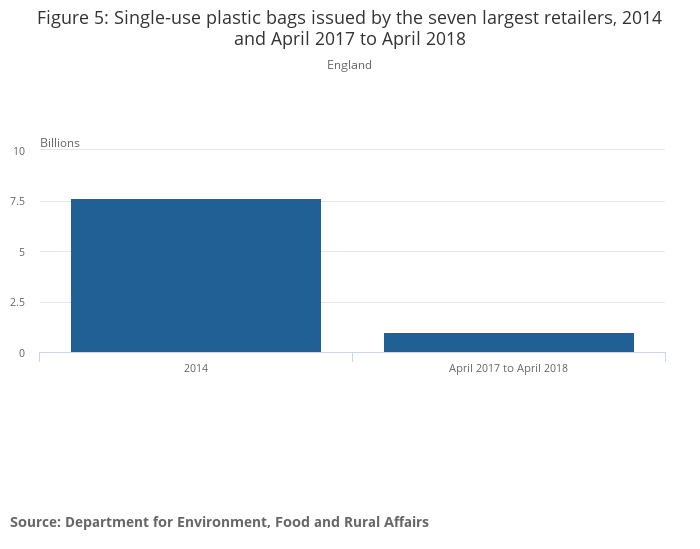Click the x-axis tick between the two categories
The width and height of the screenshot is (700, 549).
tap(352, 357)
